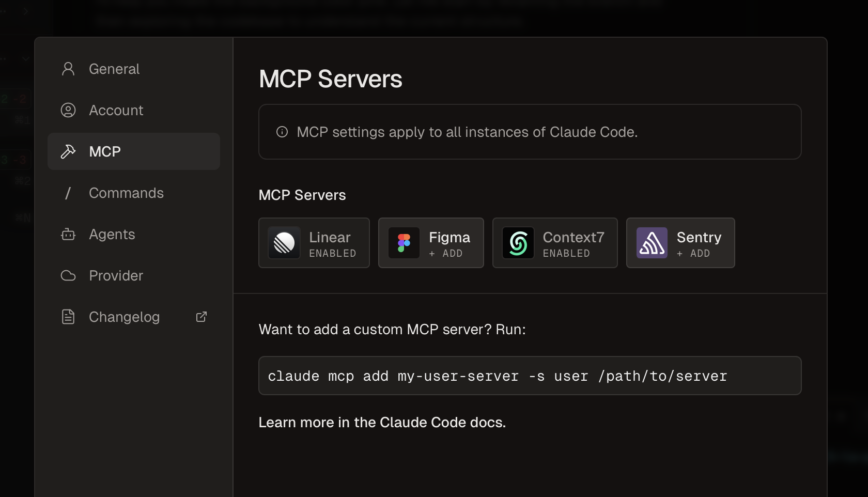Go to the Agents tab
This screenshot has height=497, width=868.
[134, 234]
